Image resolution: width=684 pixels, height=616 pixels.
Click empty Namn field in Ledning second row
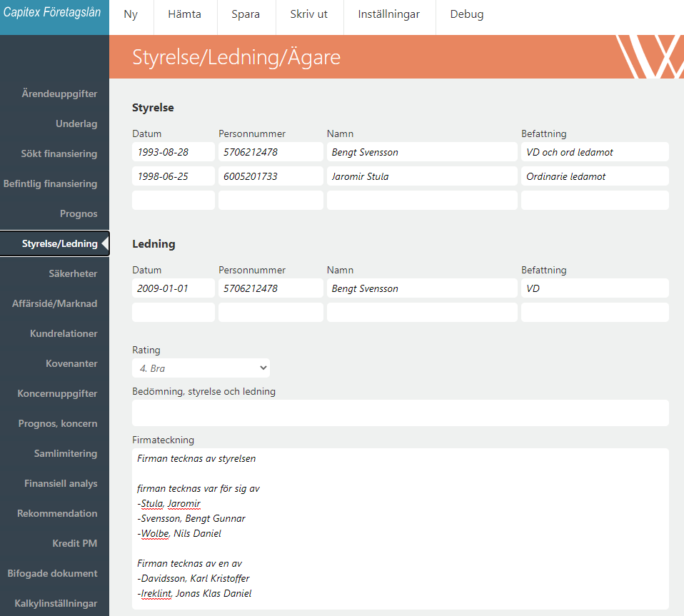click(x=422, y=313)
